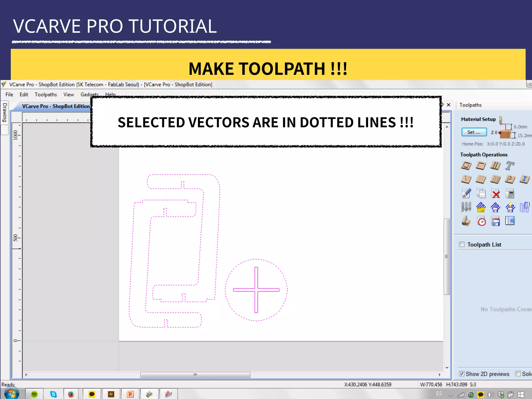
Task: Open the Drawing side tab
Action: (x=4, y=113)
